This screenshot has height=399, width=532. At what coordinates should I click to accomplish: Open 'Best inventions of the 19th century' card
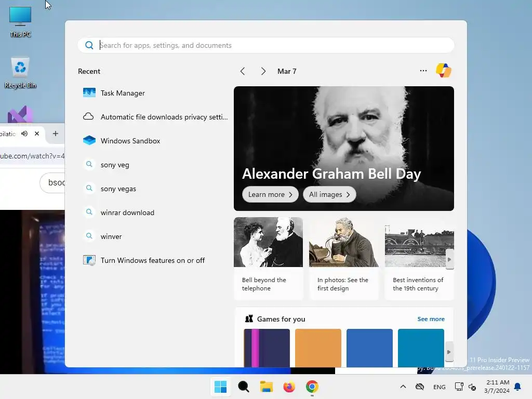tap(419, 259)
